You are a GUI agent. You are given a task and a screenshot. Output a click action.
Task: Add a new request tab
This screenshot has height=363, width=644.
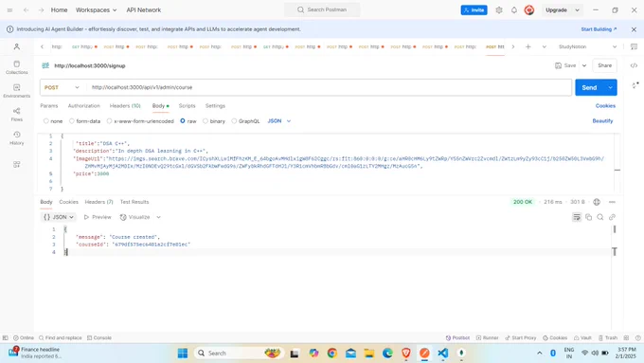pos(528,46)
